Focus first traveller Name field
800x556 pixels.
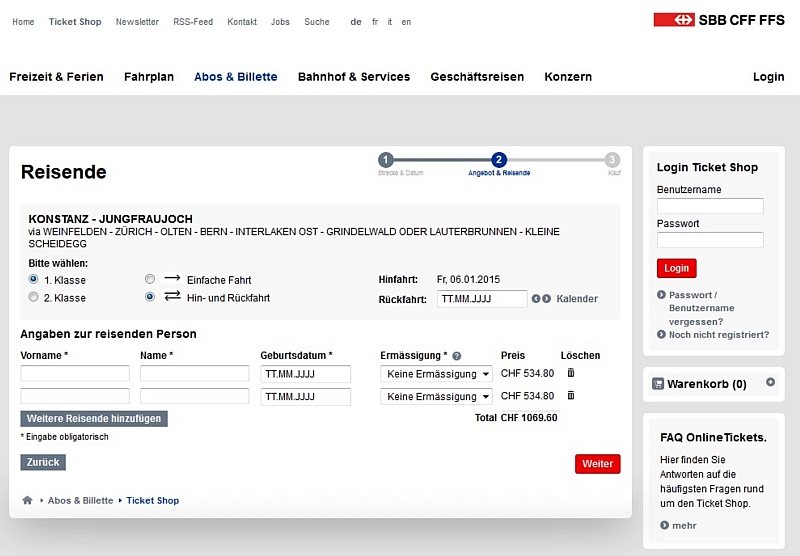194,373
